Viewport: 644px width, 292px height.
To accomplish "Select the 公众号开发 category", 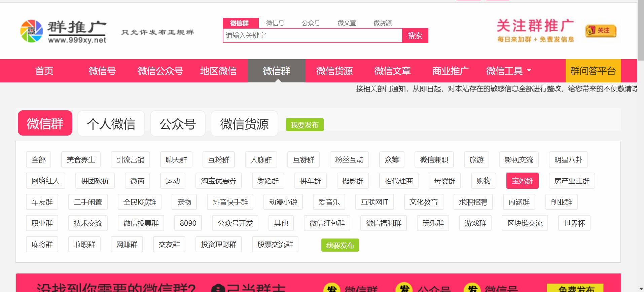I will (235, 223).
